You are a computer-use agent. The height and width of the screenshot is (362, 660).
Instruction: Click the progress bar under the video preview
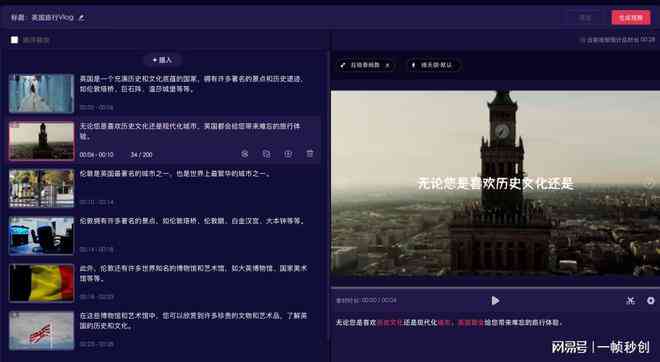coord(495,287)
